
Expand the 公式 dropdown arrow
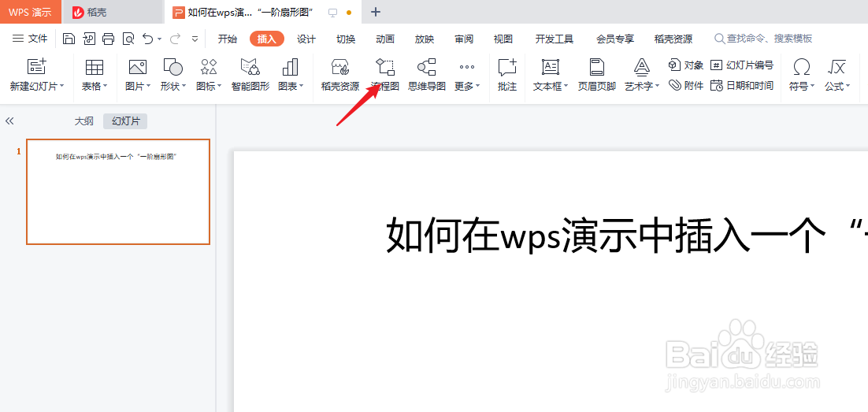point(847,87)
